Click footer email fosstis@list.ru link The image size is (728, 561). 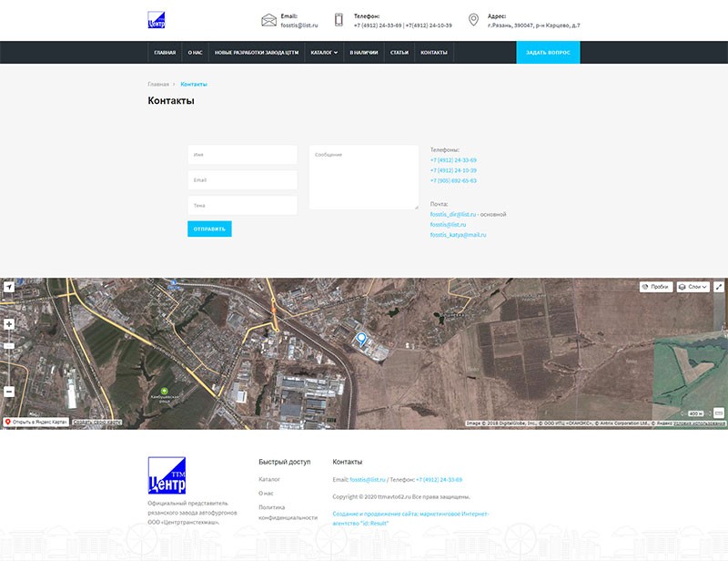[368, 480]
